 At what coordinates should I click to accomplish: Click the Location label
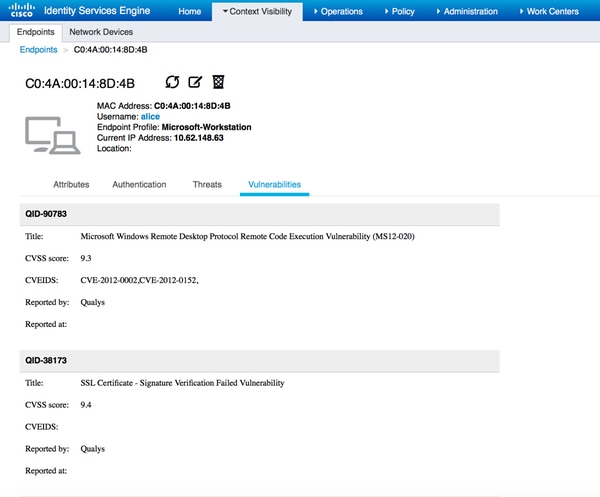click(114, 148)
